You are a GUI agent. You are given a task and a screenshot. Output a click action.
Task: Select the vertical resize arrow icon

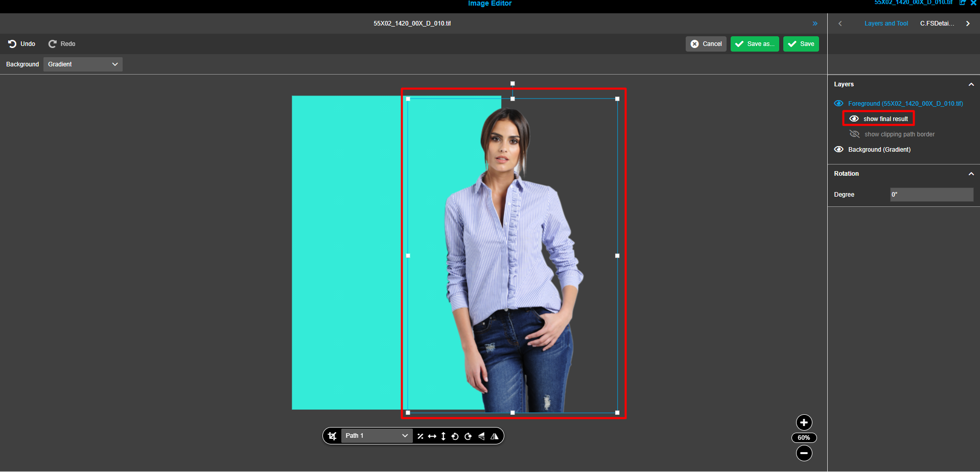[x=444, y=436]
